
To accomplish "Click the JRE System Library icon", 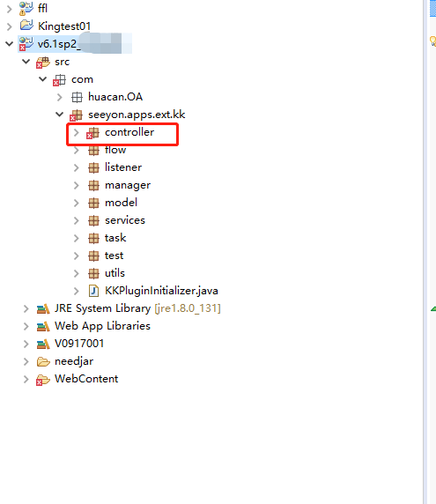I will (43, 309).
